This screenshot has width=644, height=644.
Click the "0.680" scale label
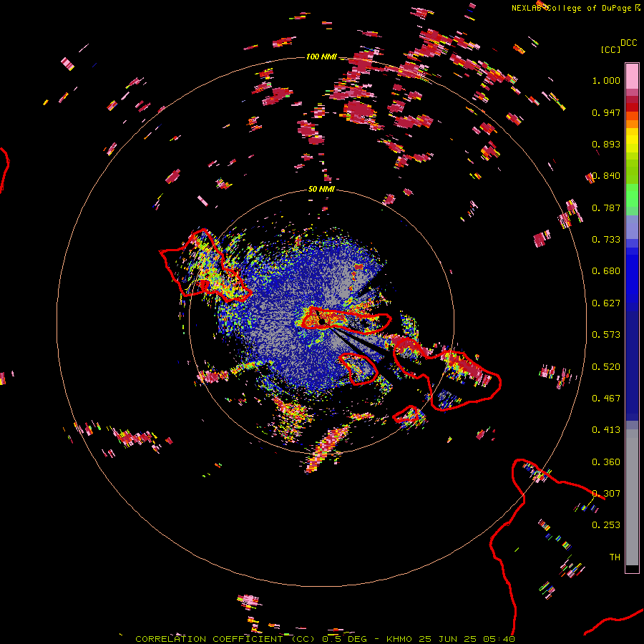pos(606,271)
